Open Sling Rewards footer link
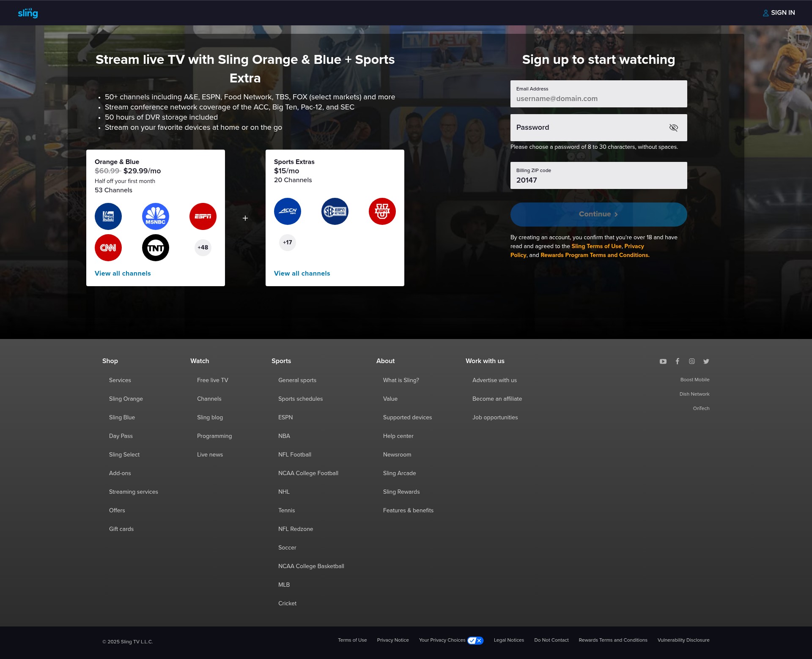The width and height of the screenshot is (812, 659). pos(401,492)
